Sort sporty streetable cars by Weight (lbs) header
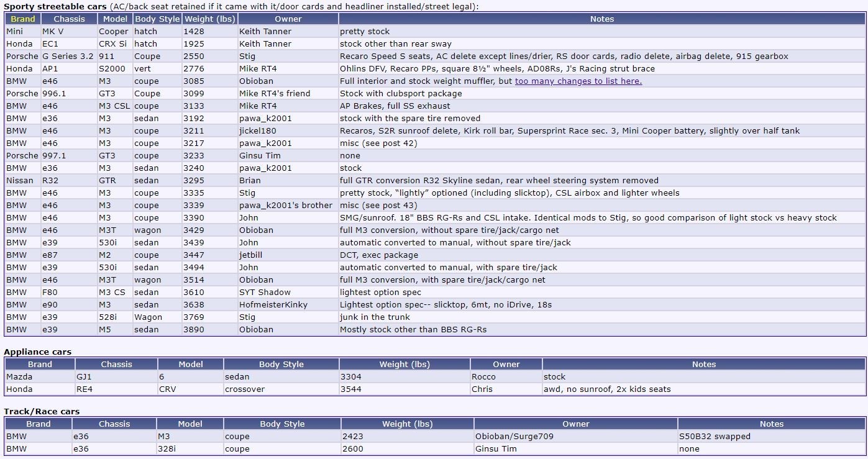This screenshot has width=868, height=459. point(209,19)
